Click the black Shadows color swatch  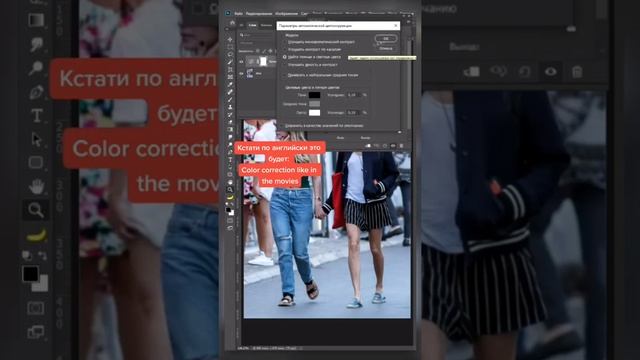(x=314, y=95)
